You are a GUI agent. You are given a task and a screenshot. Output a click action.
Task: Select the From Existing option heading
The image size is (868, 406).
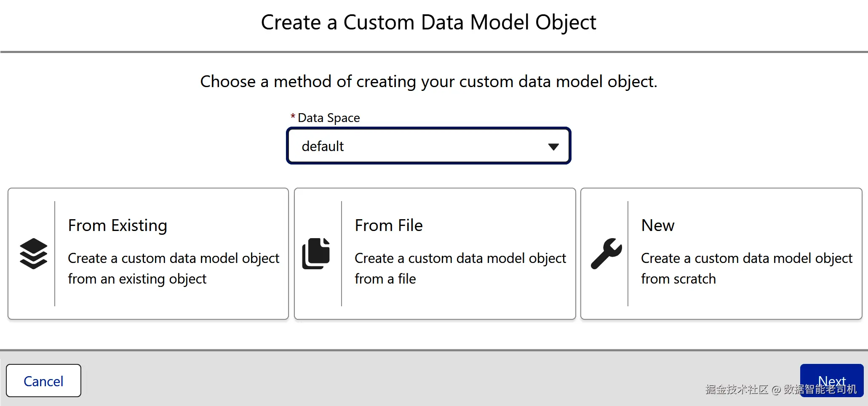118,226
